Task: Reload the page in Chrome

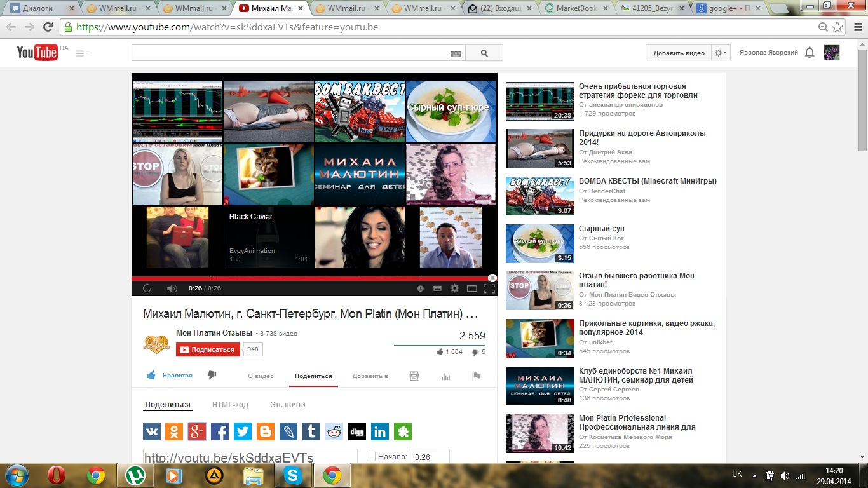Action: pyautogui.click(x=48, y=27)
